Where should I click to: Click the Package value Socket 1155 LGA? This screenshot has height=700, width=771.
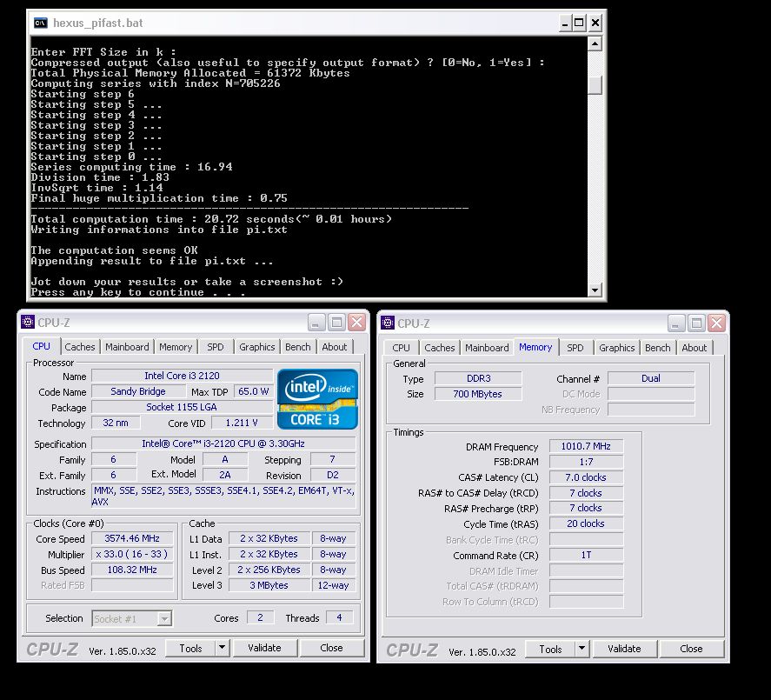[x=182, y=407]
